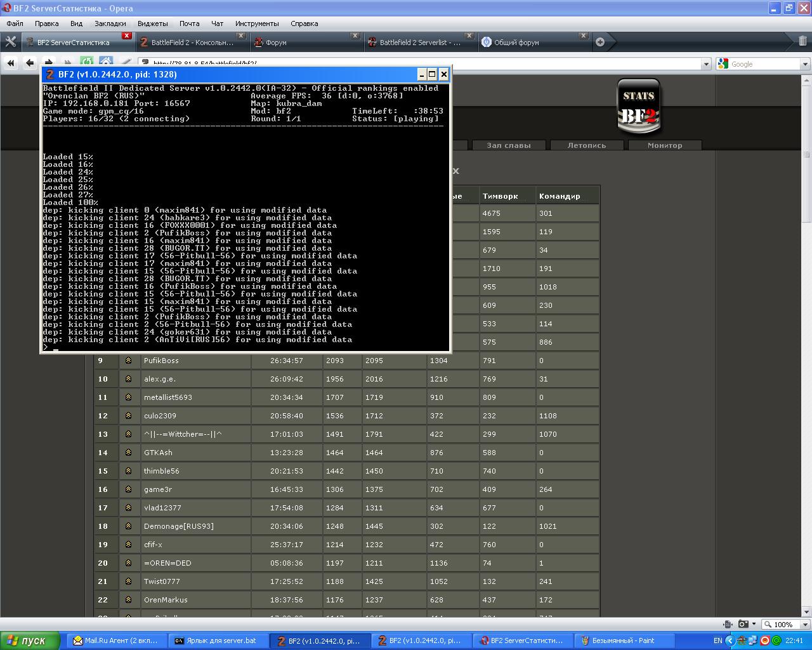Click inside the Google search field
The height and width of the screenshot is (650, 812).
pyautogui.click(x=764, y=63)
